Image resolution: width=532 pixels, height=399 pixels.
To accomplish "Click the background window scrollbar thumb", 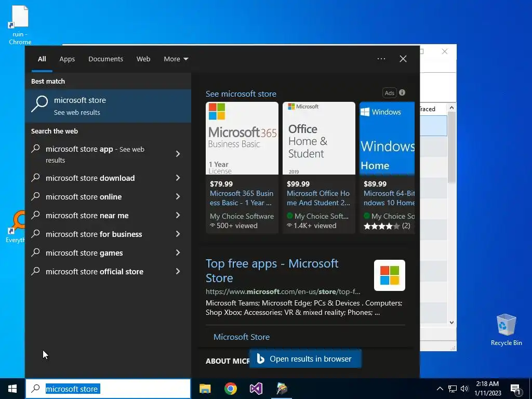I will click(x=451, y=148).
